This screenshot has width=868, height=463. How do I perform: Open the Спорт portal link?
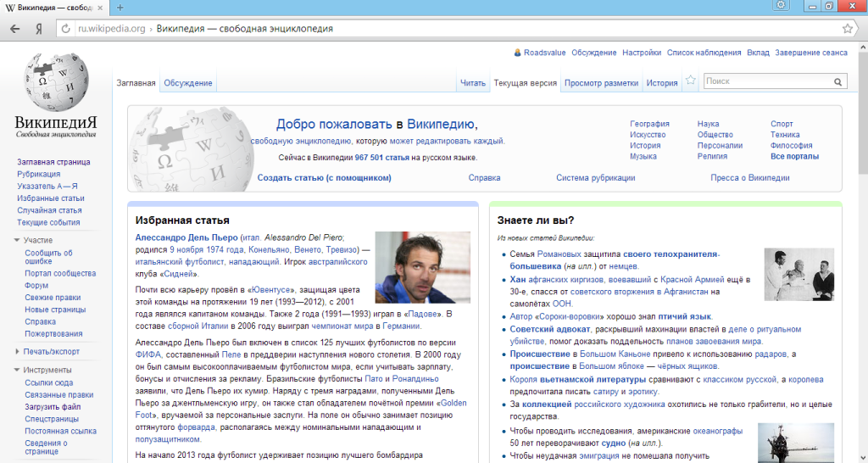(x=782, y=124)
